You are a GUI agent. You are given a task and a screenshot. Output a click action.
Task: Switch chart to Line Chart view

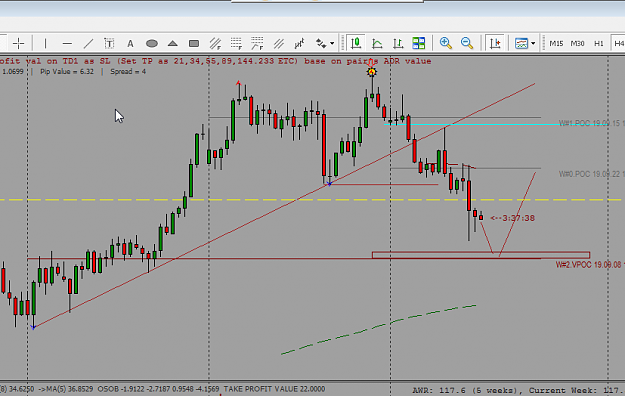[377, 43]
